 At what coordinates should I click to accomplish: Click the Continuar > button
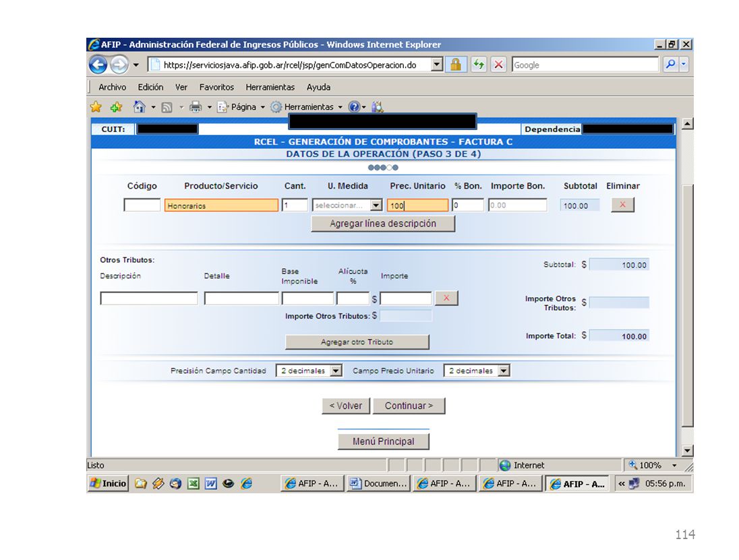pyautogui.click(x=409, y=406)
